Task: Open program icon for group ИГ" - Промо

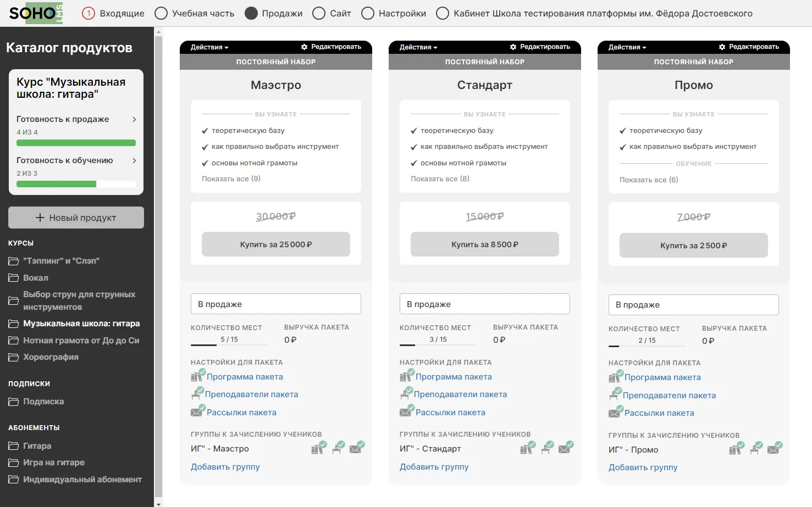Action: click(x=736, y=449)
